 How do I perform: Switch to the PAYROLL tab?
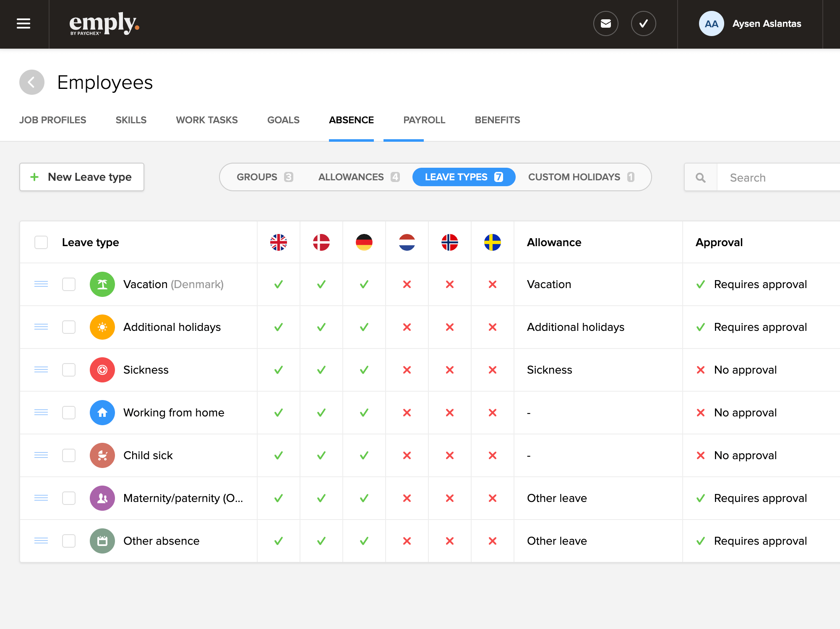tap(424, 120)
